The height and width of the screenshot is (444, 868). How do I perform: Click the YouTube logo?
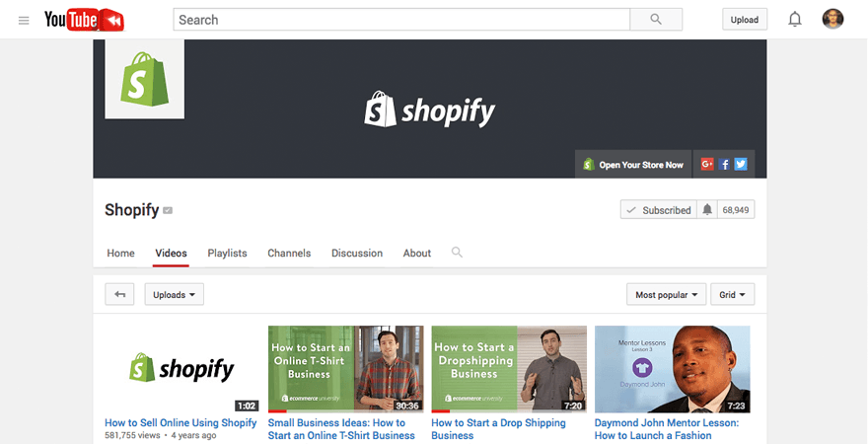[84, 20]
